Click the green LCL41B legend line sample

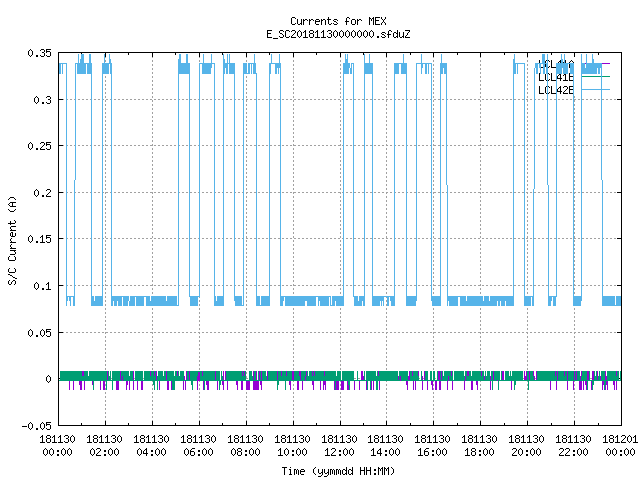[596, 77]
